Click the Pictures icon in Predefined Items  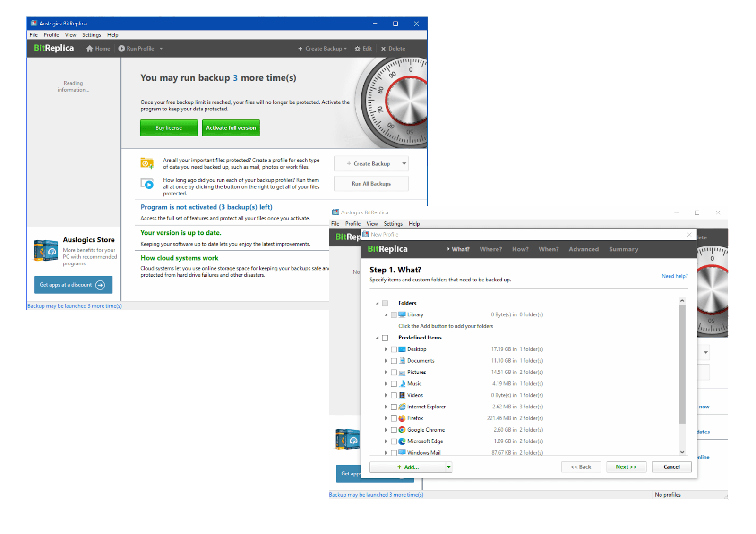point(402,372)
